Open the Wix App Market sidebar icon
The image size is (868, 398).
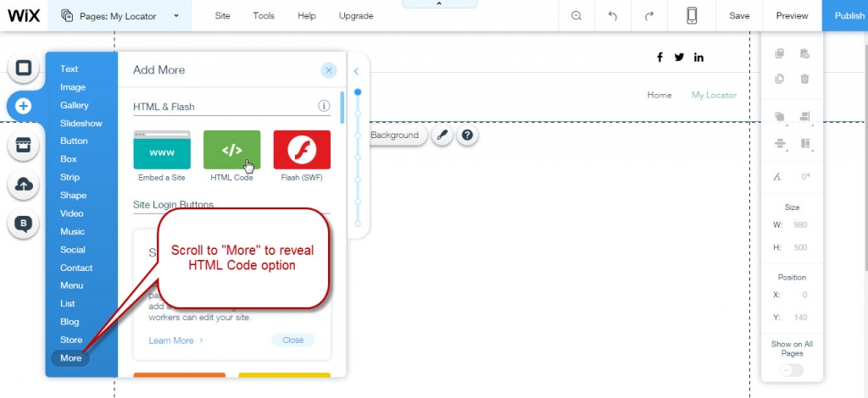pos(24,146)
